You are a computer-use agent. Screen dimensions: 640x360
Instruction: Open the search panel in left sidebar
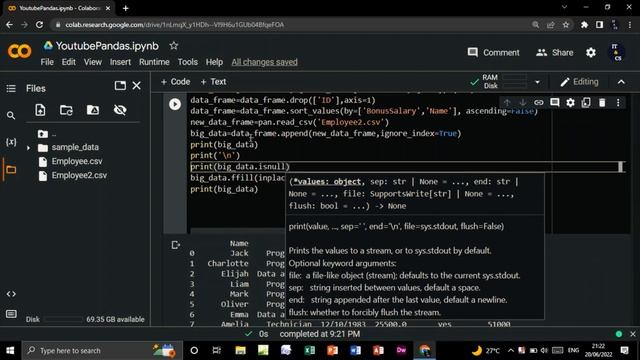[11, 116]
